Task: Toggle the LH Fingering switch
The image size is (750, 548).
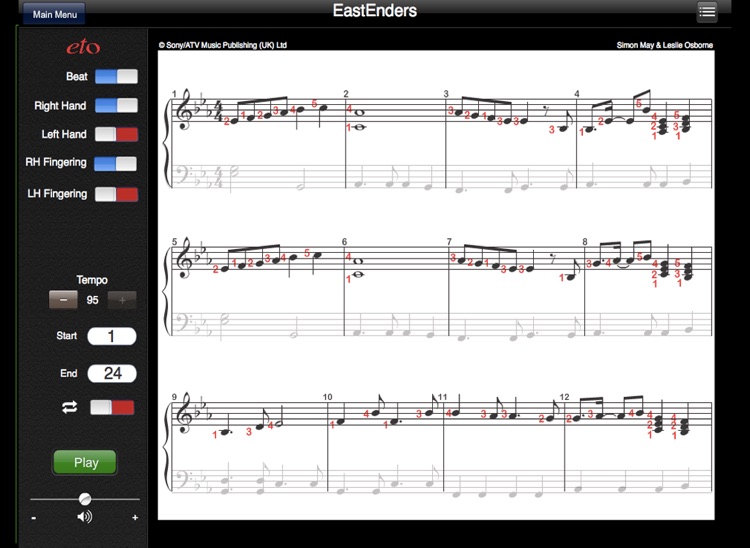Action: pyautogui.click(x=116, y=194)
